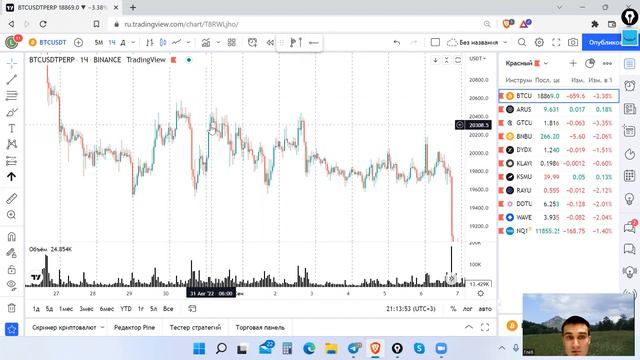This screenshot has height=360, width=640.
Task: Select BTCU row in watchlist
Action: coord(559,96)
